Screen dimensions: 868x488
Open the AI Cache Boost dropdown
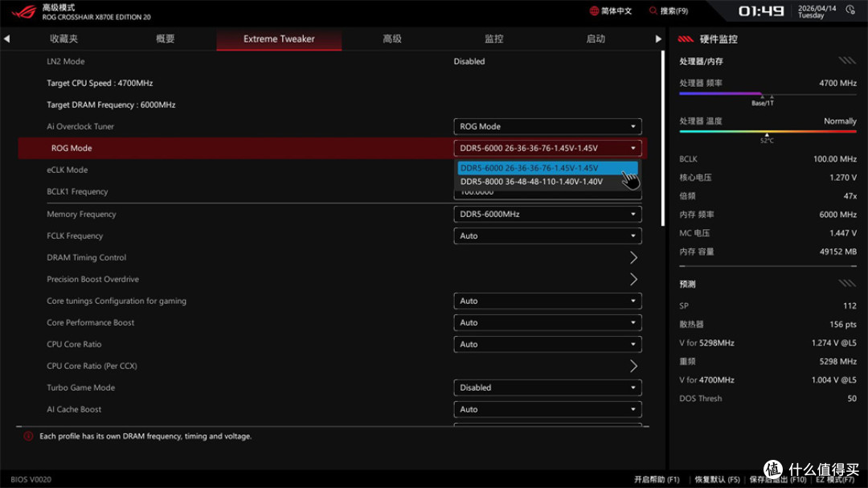[x=547, y=408]
